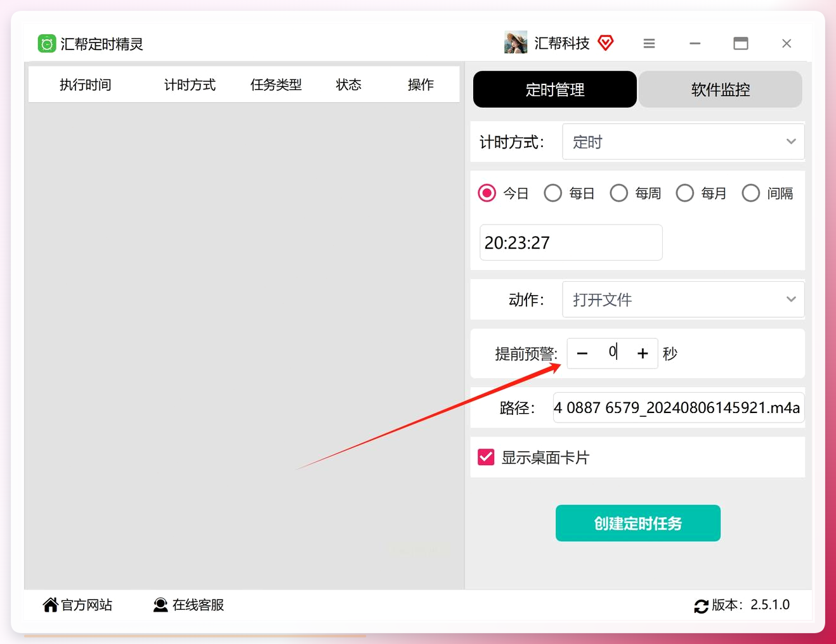836x644 pixels.
Task: Uncheck the 显示桌面卡片 checkbox
Action: [x=486, y=457]
